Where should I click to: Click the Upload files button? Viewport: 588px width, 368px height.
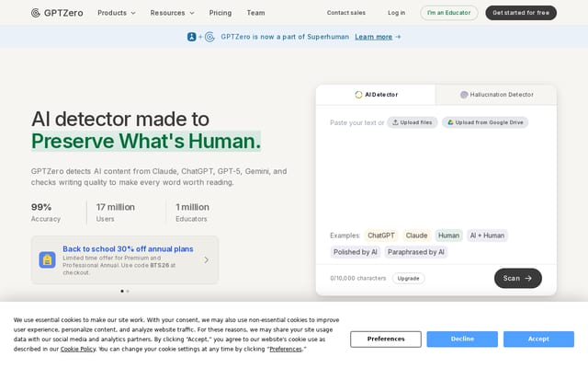(413, 122)
